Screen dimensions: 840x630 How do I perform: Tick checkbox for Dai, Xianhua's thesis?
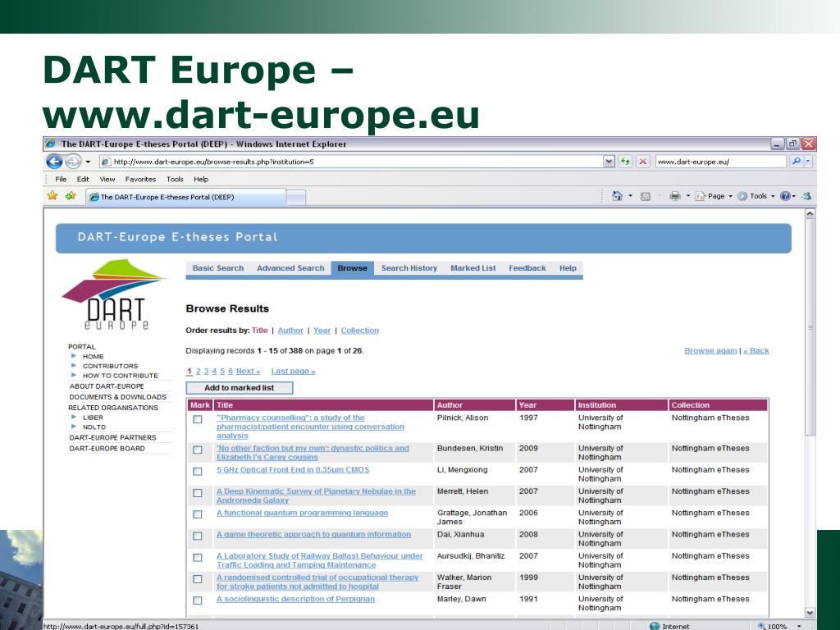[x=198, y=536]
